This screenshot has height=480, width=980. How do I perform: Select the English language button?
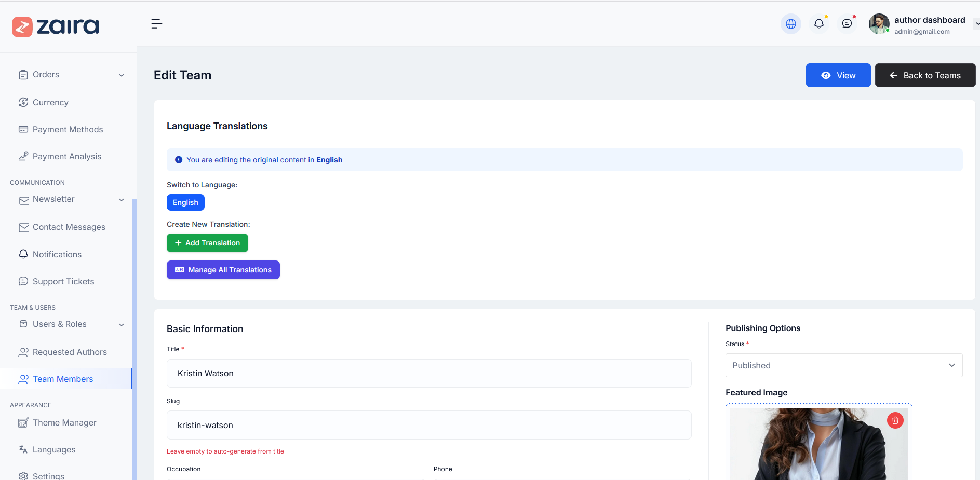click(185, 202)
